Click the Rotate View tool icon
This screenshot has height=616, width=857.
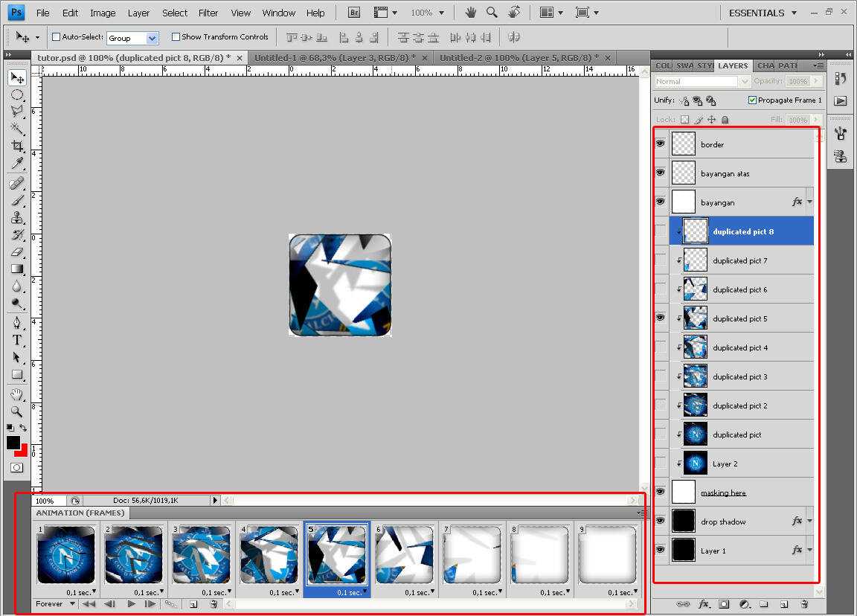coord(514,12)
